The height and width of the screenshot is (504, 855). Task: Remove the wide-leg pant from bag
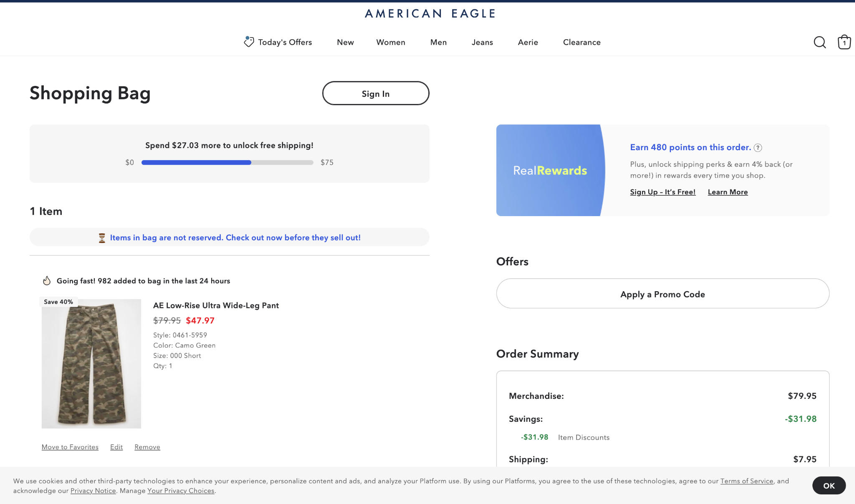click(x=147, y=447)
